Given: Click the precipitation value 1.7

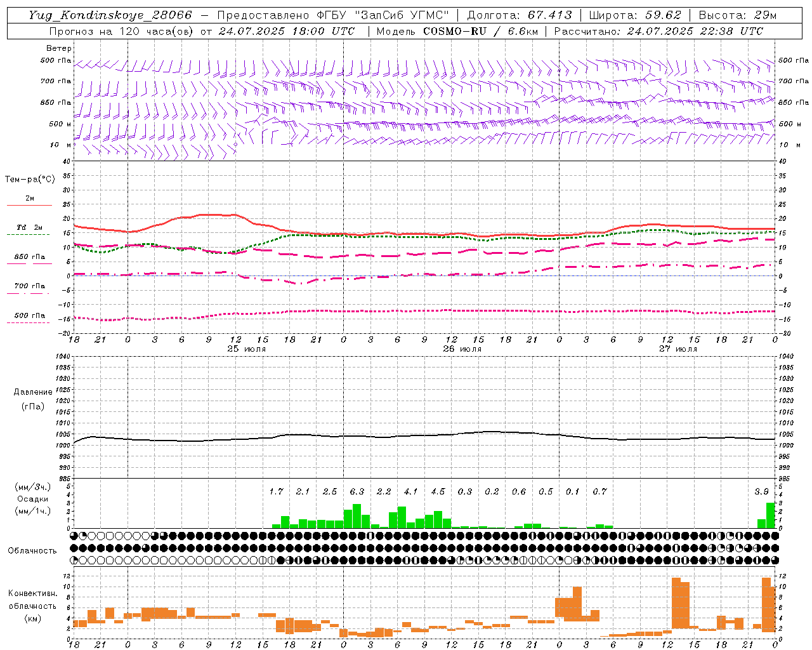Looking at the screenshot, I should pos(276,491).
